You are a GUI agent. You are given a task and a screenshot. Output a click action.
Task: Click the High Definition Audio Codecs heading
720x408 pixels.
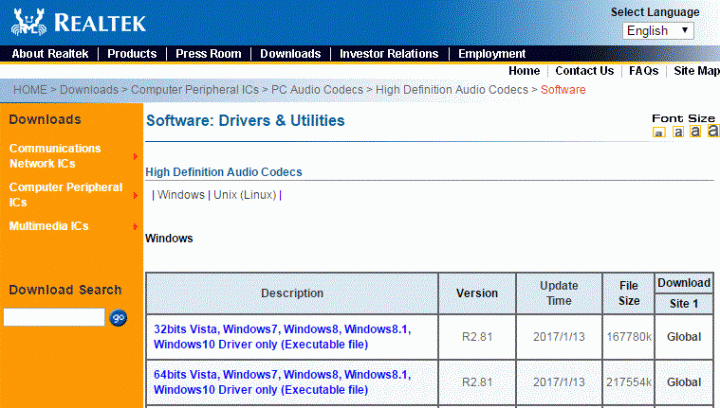tap(224, 172)
